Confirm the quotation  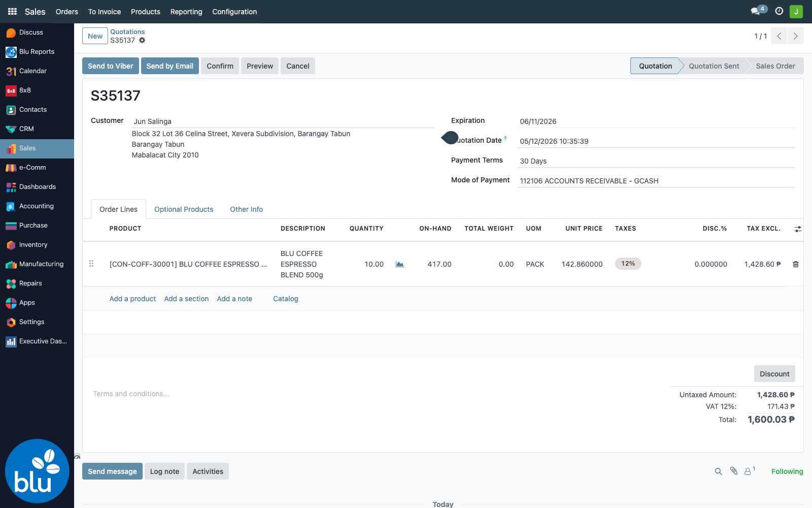coord(220,66)
